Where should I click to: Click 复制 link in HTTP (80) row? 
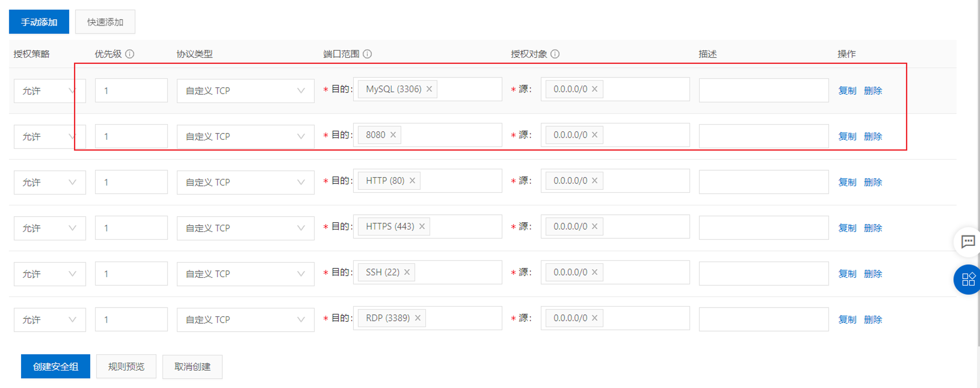(x=847, y=182)
